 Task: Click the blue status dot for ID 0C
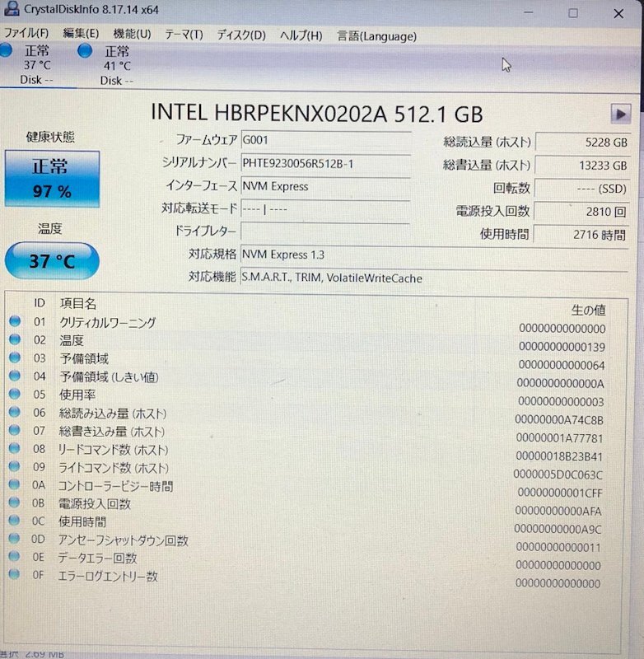[14, 521]
